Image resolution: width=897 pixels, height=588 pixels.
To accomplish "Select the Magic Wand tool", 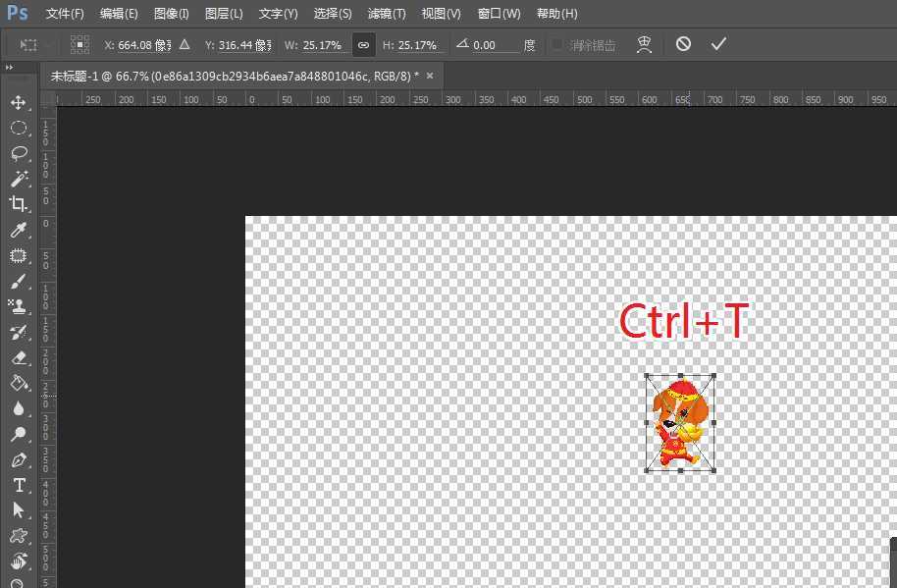I will coord(20,179).
